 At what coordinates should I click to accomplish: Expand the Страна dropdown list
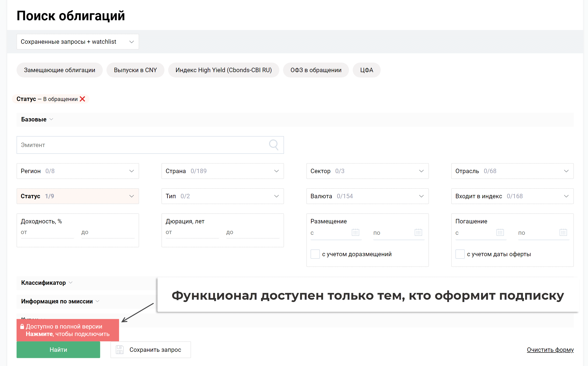point(222,171)
